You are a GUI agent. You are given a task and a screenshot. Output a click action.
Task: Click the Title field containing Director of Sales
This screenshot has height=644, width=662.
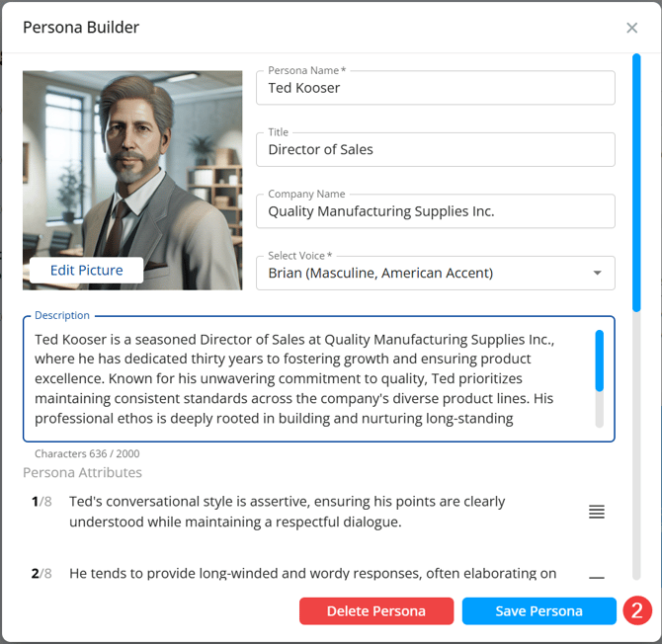click(x=435, y=150)
